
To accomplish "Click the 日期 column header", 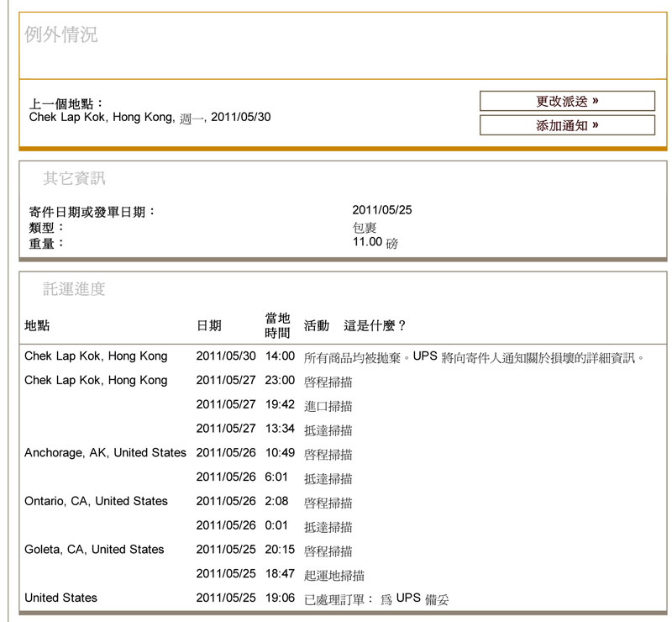I will point(208,325).
